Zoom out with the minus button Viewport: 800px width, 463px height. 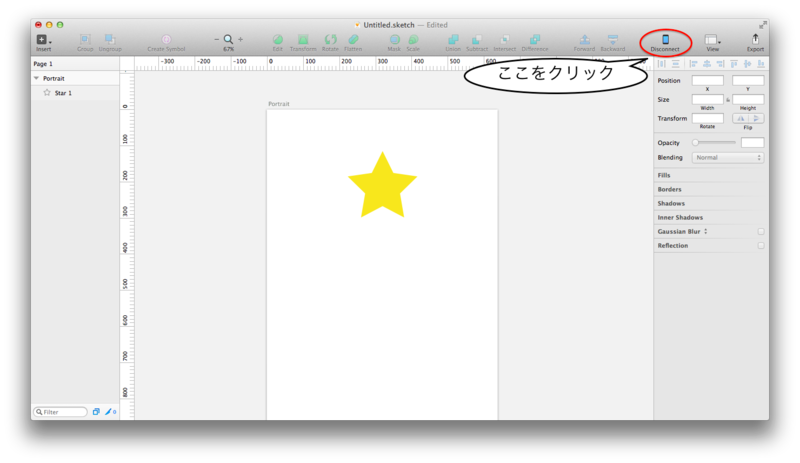point(216,39)
